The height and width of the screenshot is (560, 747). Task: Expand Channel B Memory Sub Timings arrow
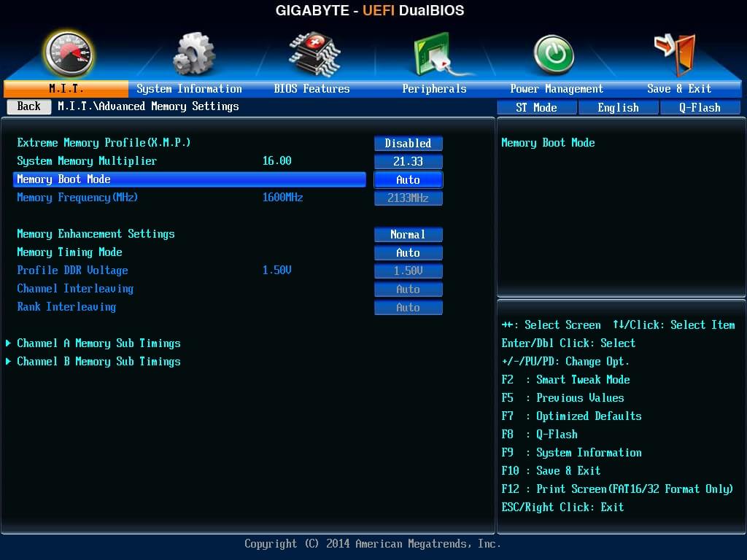pyautogui.click(x=9, y=362)
